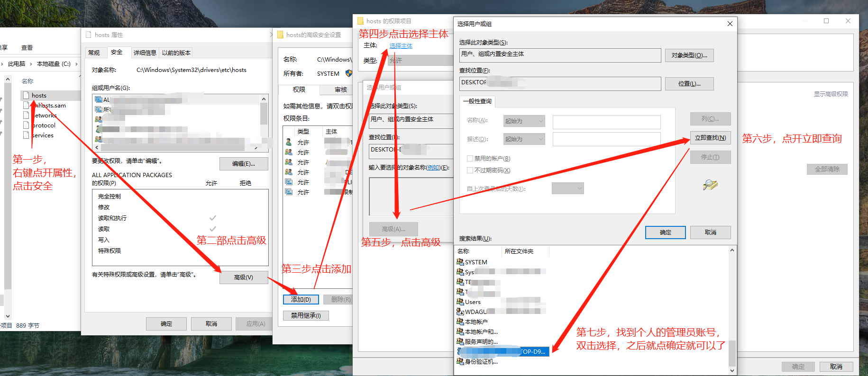868x376 pixels.
Task: Toggle the 不过期密码 checkbox
Action: [x=470, y=170]
